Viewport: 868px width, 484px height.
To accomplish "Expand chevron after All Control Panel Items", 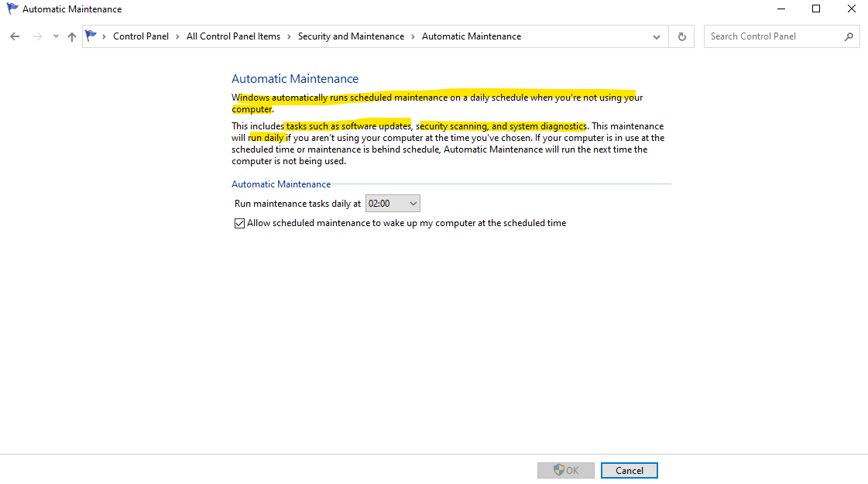I will click(289, 36).
